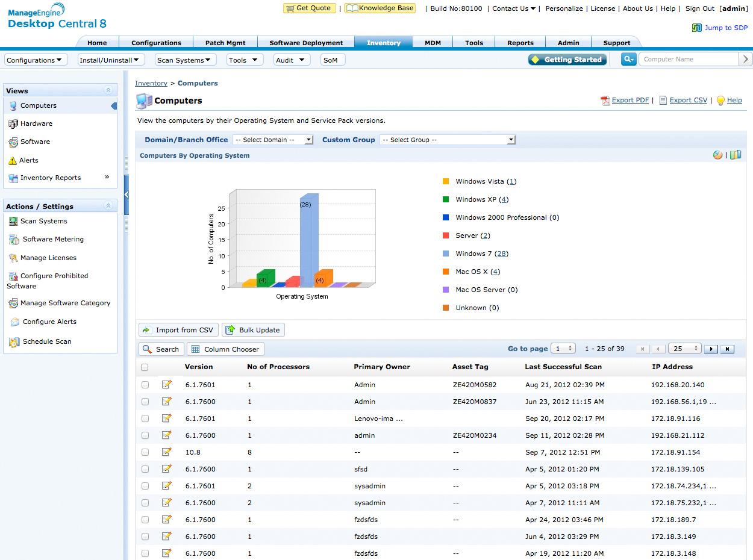Click the Jump to SDP icon
The image size is (753, 560).
point(697,28)
